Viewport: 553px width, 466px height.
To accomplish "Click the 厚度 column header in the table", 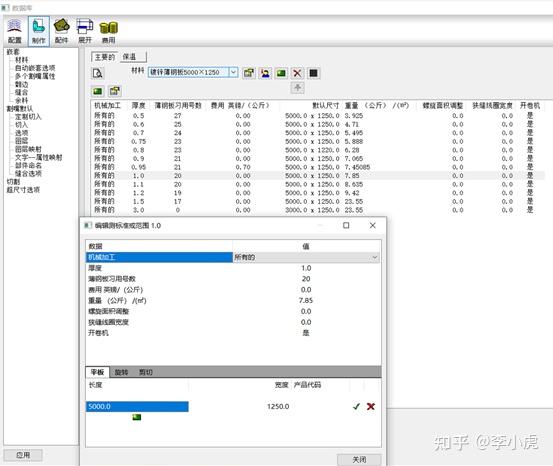I will (x=139, y=105).
